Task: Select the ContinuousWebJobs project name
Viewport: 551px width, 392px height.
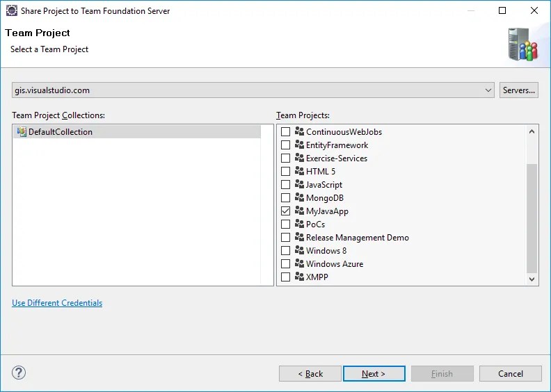Action: click(x=344, y=132)
